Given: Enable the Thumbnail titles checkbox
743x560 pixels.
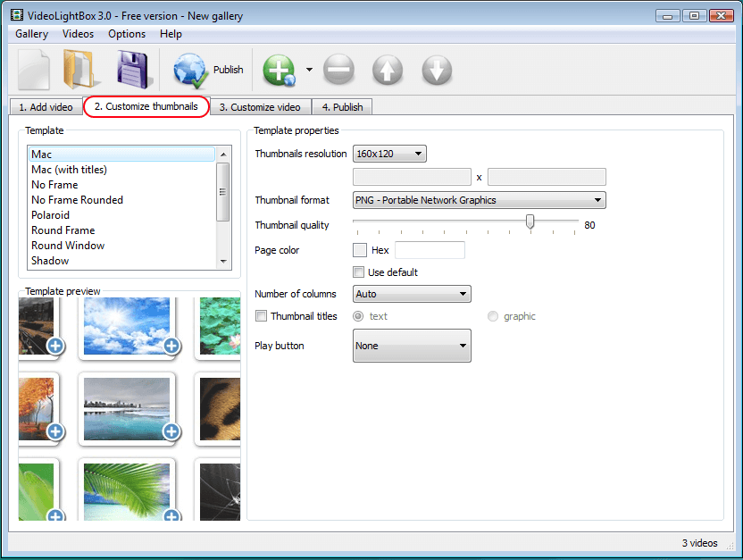Looking at the screenshot, I should point(261,315).
